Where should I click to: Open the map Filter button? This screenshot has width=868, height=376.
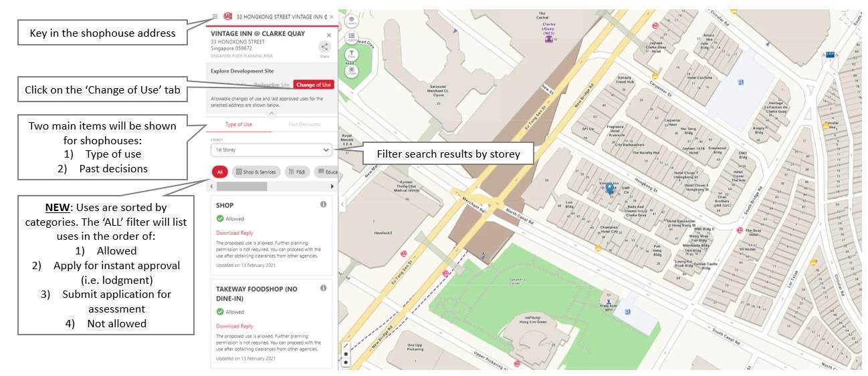pos(351,55)
